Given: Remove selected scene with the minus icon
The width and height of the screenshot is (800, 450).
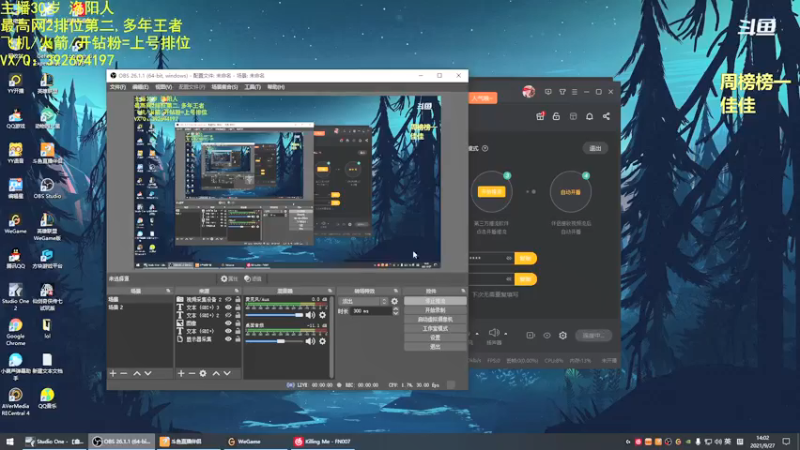Looking at the screenshot, I should (123, 373).
